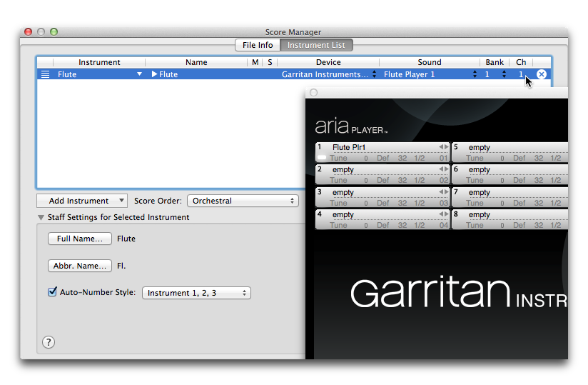Expand the Flute name disclosure triangle
Viewport: 588px width, 385px height.
(154, 74)
